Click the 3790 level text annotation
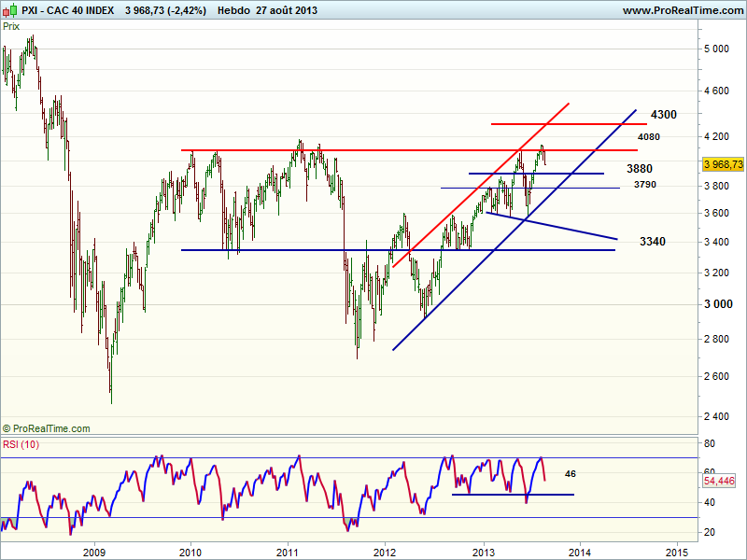This screenshot has width=747, height=560. [x=644, y=185]
